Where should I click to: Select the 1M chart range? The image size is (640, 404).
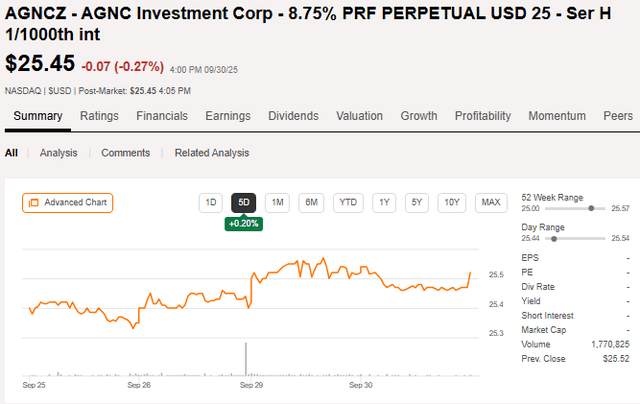point(278,203)
